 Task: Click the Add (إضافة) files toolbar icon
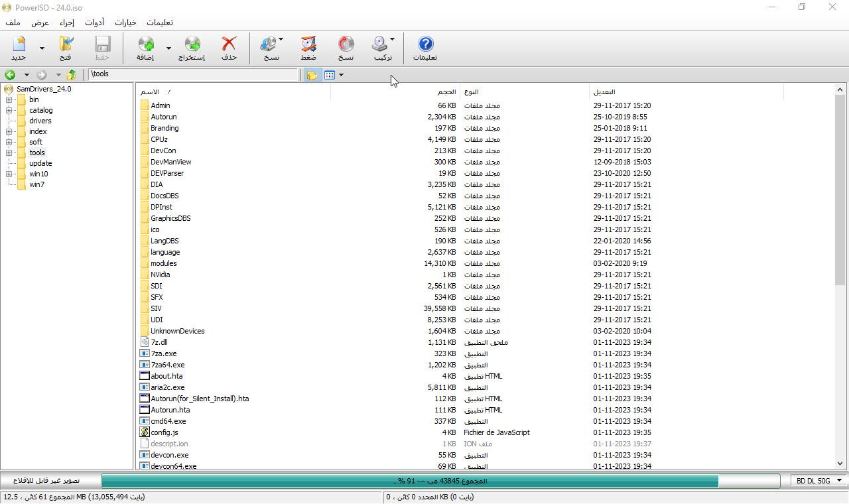145,44
